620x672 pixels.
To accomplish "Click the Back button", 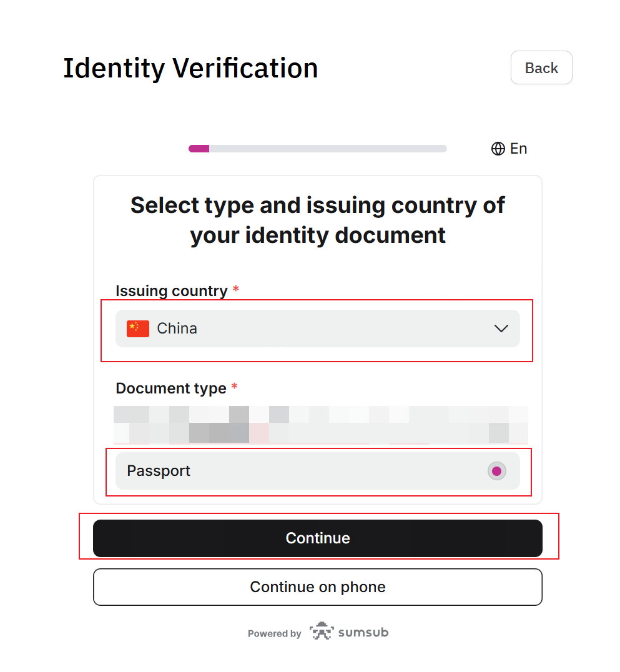I will pos(541,67).
